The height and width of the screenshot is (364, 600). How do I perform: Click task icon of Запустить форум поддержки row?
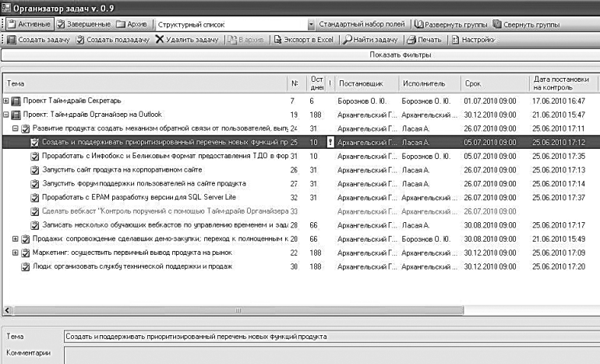point(34,184)
